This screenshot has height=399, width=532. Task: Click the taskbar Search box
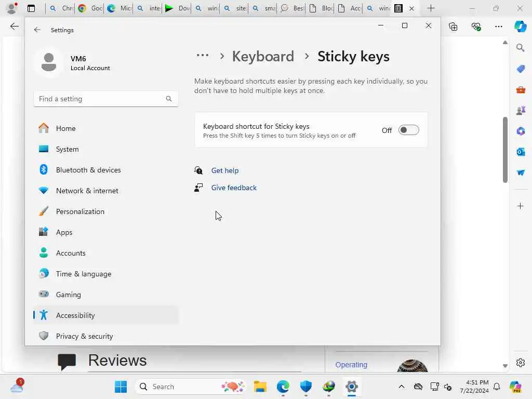click(x=191, y=387)
